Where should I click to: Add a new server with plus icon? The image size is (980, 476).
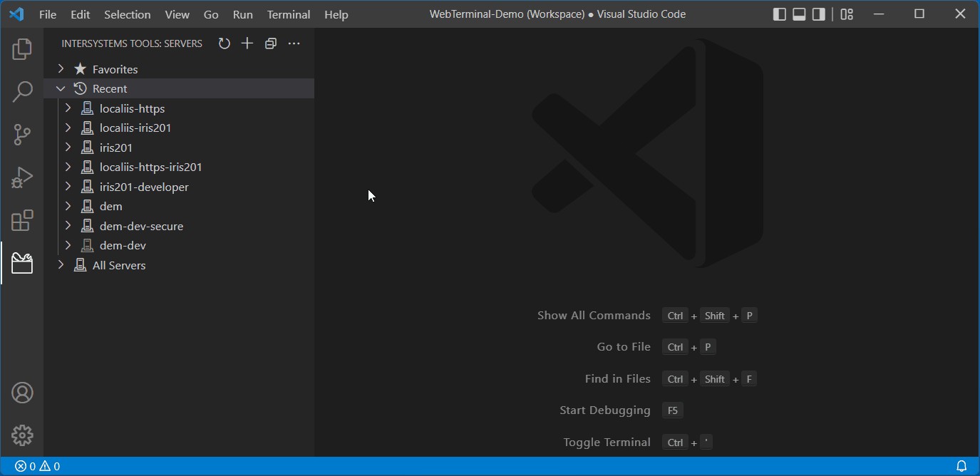tap(247, 43)
